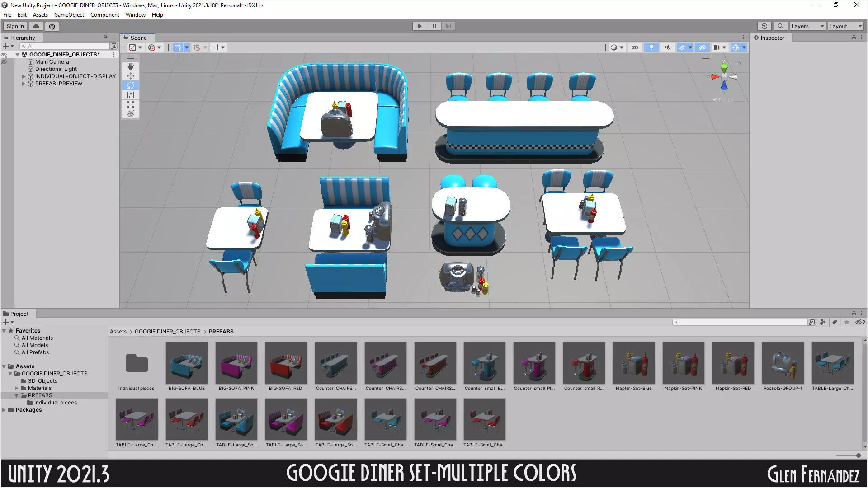Open the Window menu

tap(136, 15)
